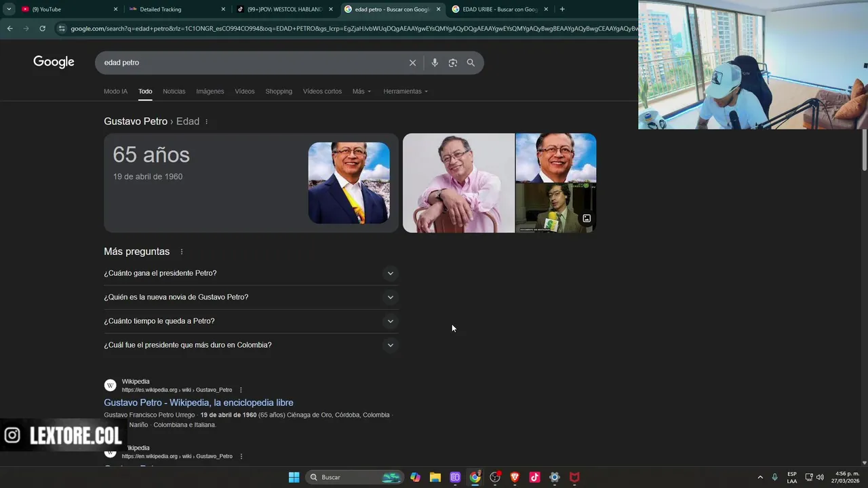
Task: Click the Windows taskbar Buscar search box
Action: (355, 477)
